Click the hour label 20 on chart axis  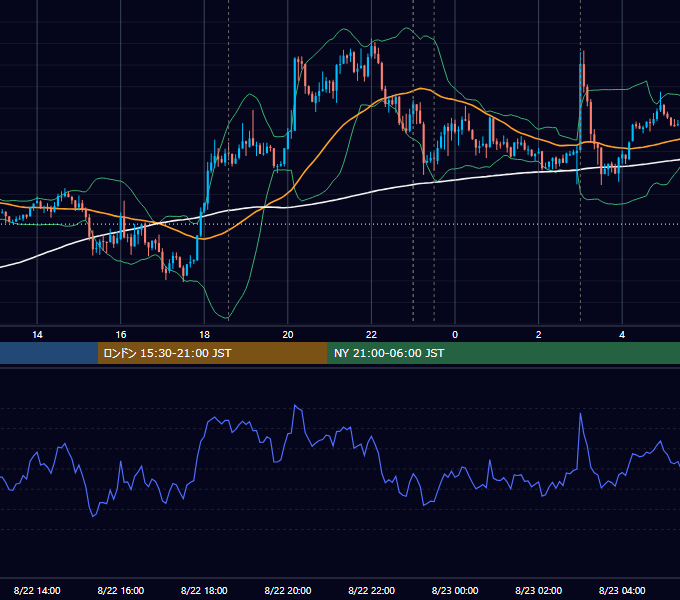(288, 335)
